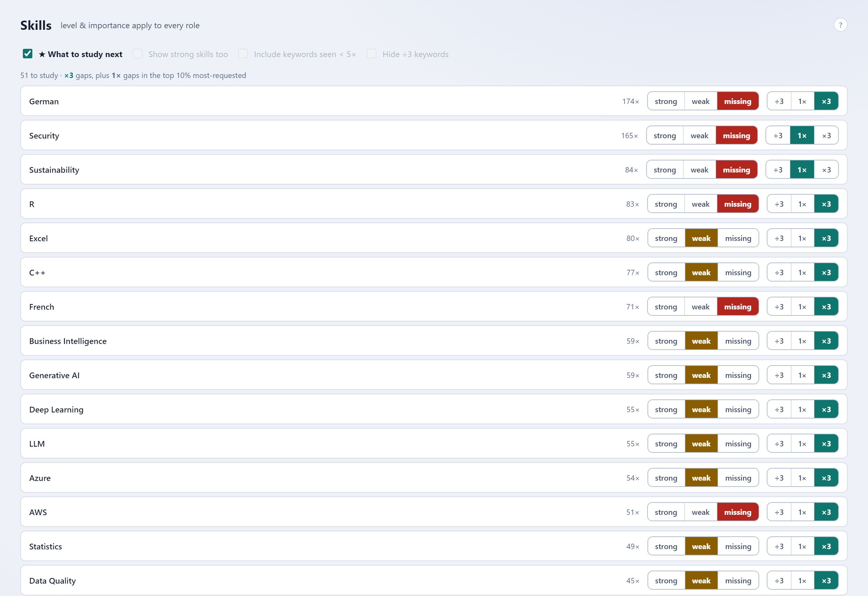Set Statistics importance to ÷3
The width and height of the screenshot is (868, 596).
(x=779, y=546)
